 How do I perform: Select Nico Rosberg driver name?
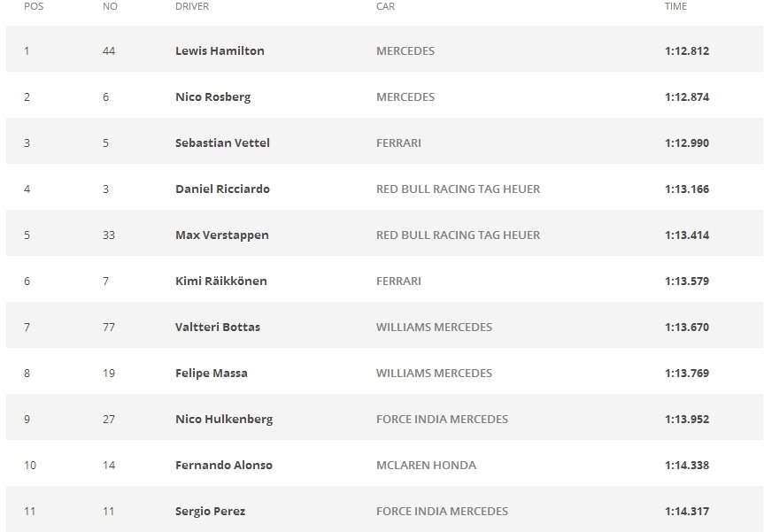pos(213,97)
